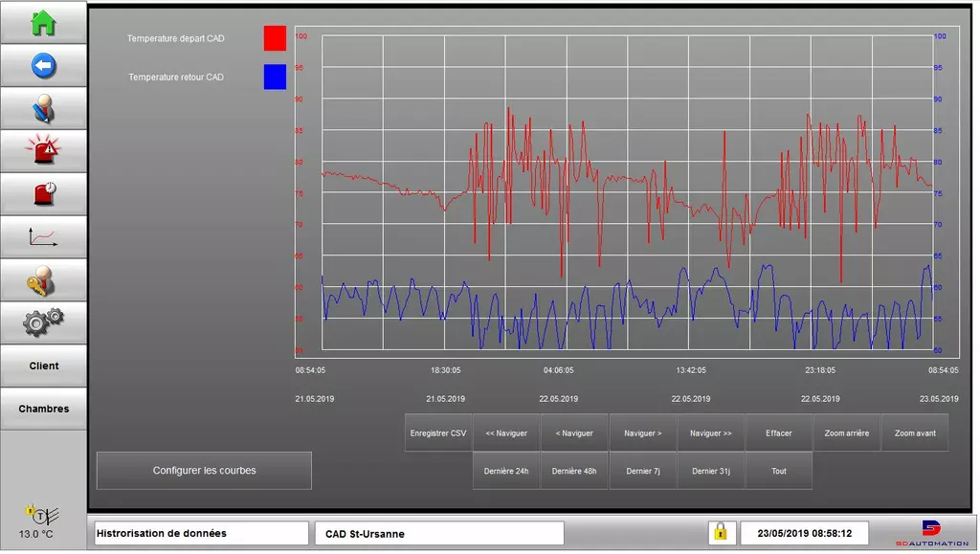Open settings with the gears icon
Image resolution: width=980 pixels, height=554 pixels.
43,322
